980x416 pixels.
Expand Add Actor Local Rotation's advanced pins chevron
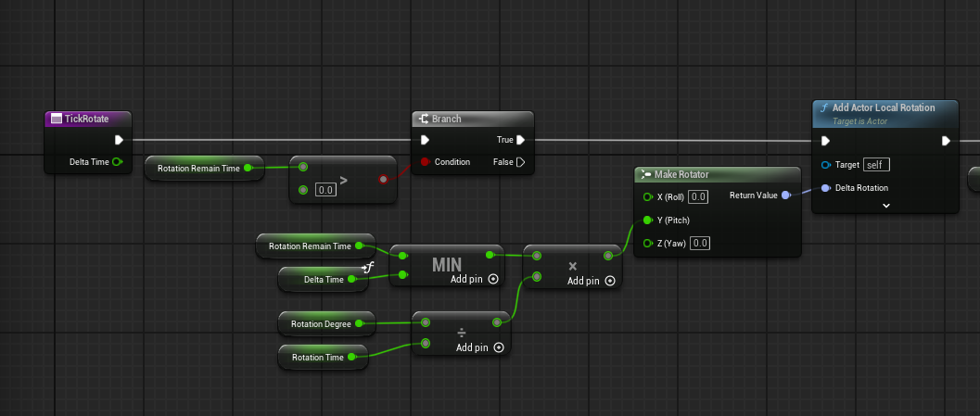point(885,205)
